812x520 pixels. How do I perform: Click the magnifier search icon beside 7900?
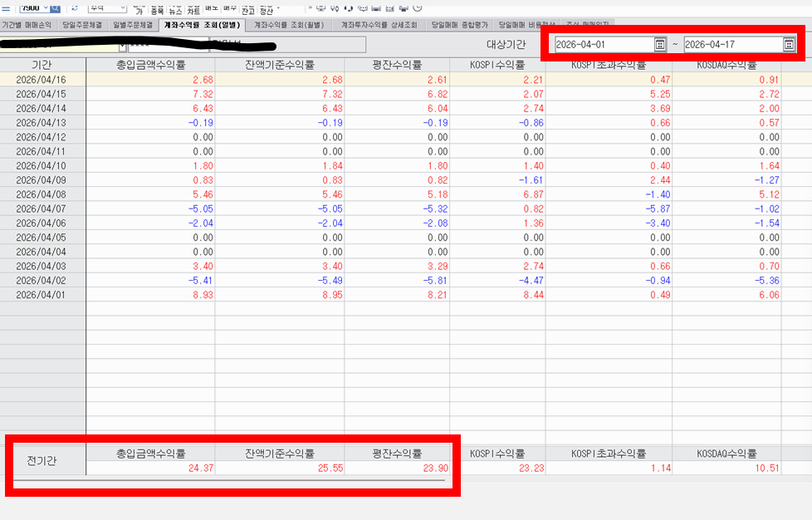coord(56,7)
